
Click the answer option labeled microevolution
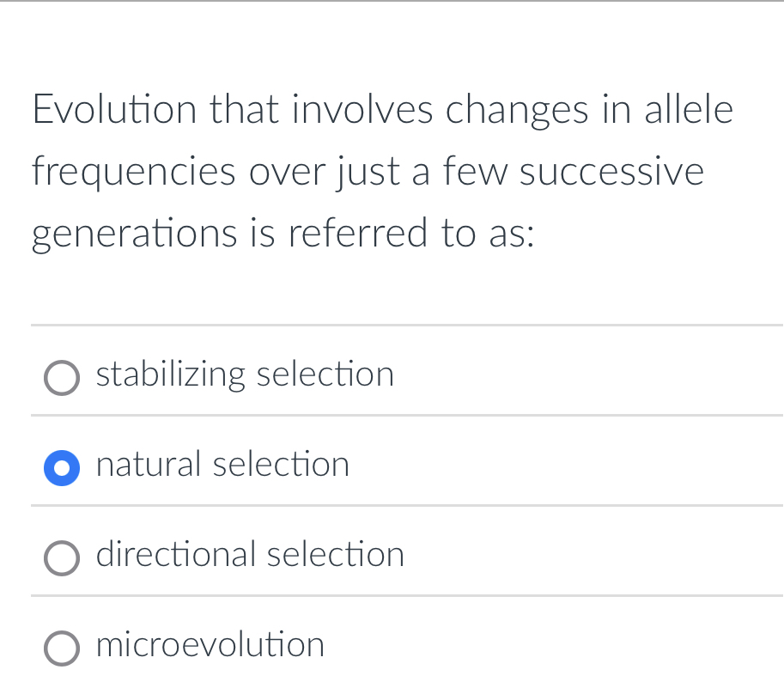(210, 646)
